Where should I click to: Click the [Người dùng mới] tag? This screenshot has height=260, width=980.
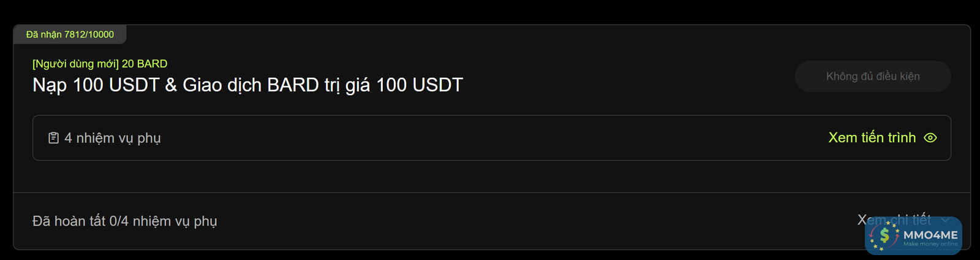pyautogui.click(x=75, y=64)
